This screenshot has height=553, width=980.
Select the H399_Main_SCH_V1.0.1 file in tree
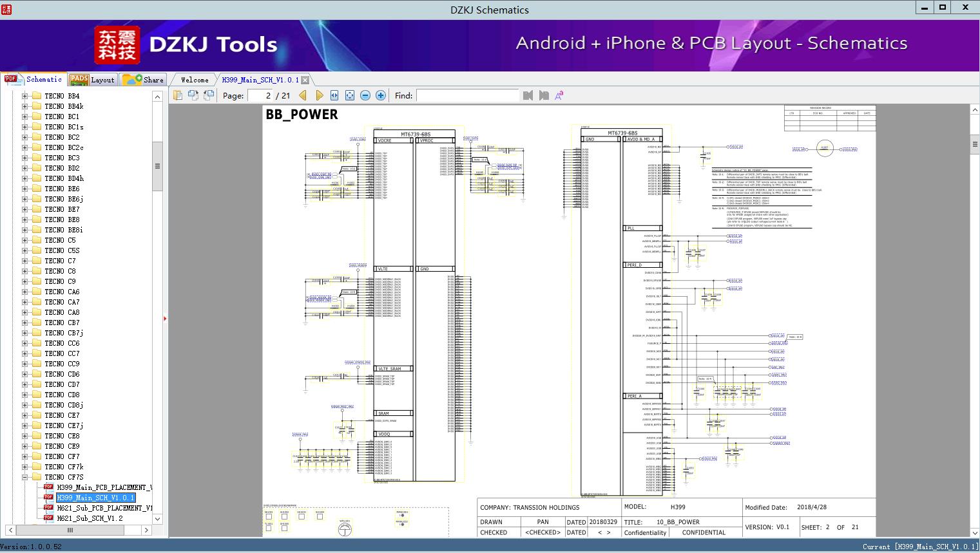point(95,498)
